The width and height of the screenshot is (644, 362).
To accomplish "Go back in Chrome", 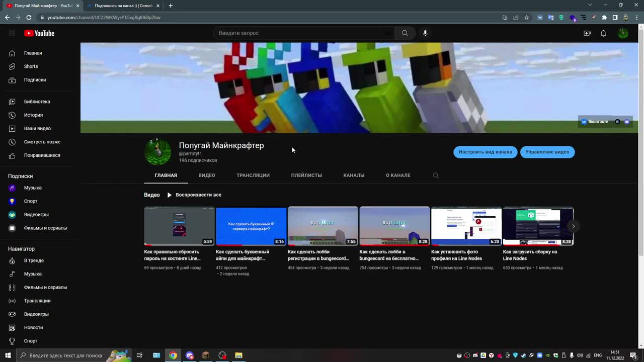I will point(7,17).
